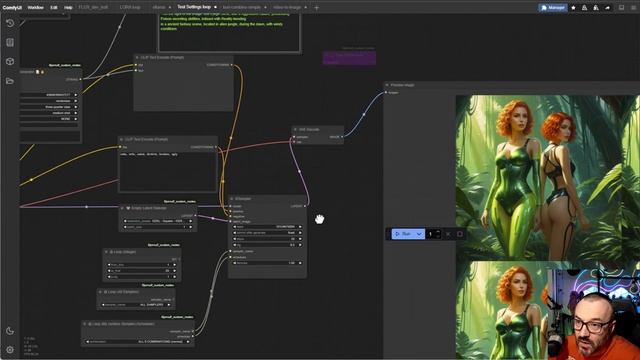Viewport: 640px width, 360px height.
Task: Open the model library cube icon
Action: tap(10, 62)
